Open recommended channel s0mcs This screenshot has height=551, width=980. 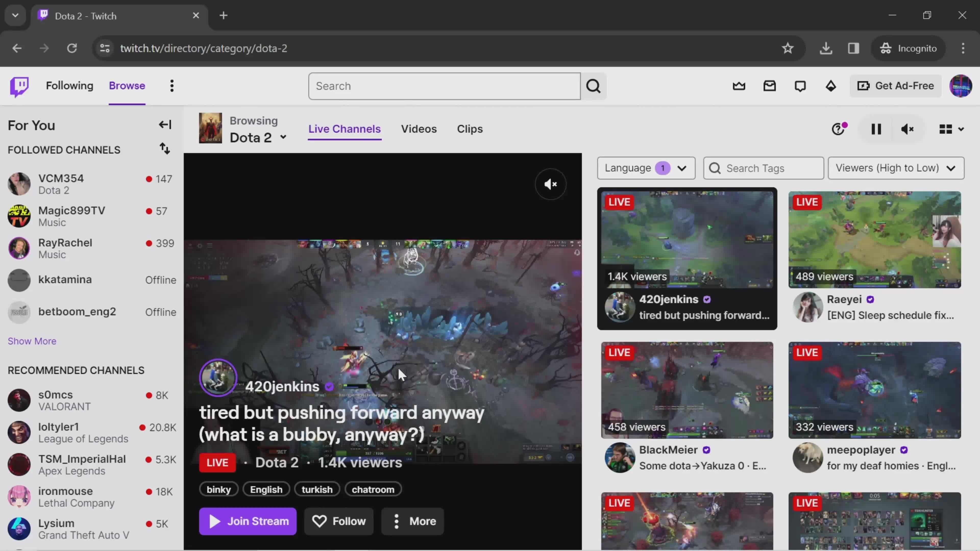(92, 400)
